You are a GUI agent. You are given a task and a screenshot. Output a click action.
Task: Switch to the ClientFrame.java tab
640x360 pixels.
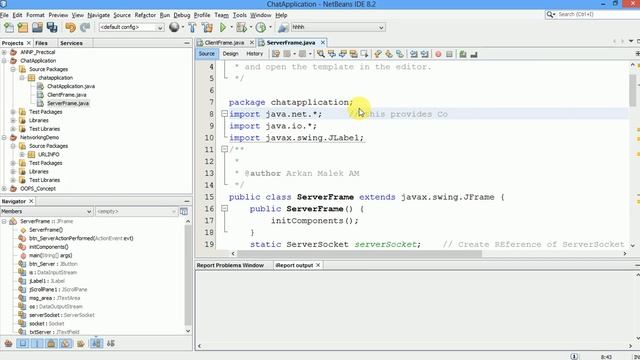(224, 42)
